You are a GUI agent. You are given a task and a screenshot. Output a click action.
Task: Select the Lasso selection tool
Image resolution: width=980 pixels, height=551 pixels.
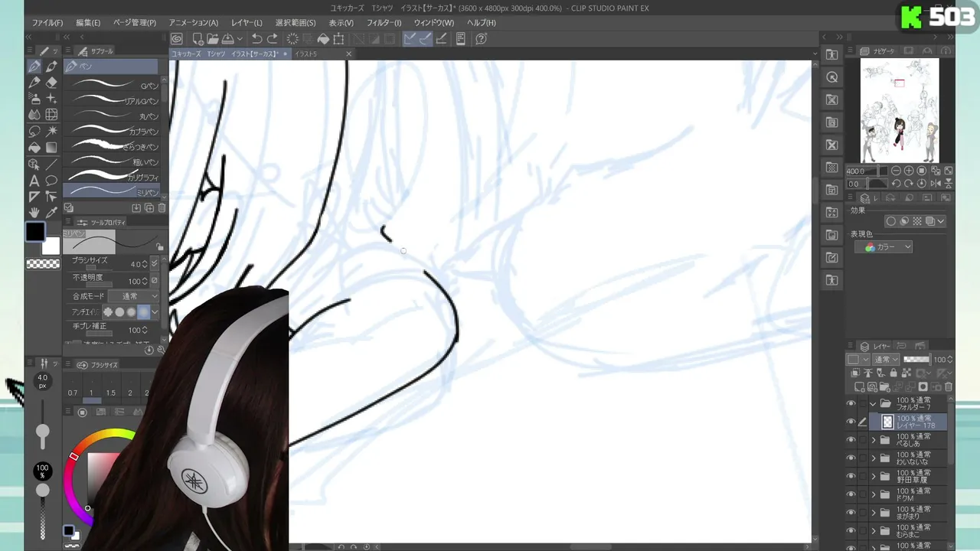34,131
